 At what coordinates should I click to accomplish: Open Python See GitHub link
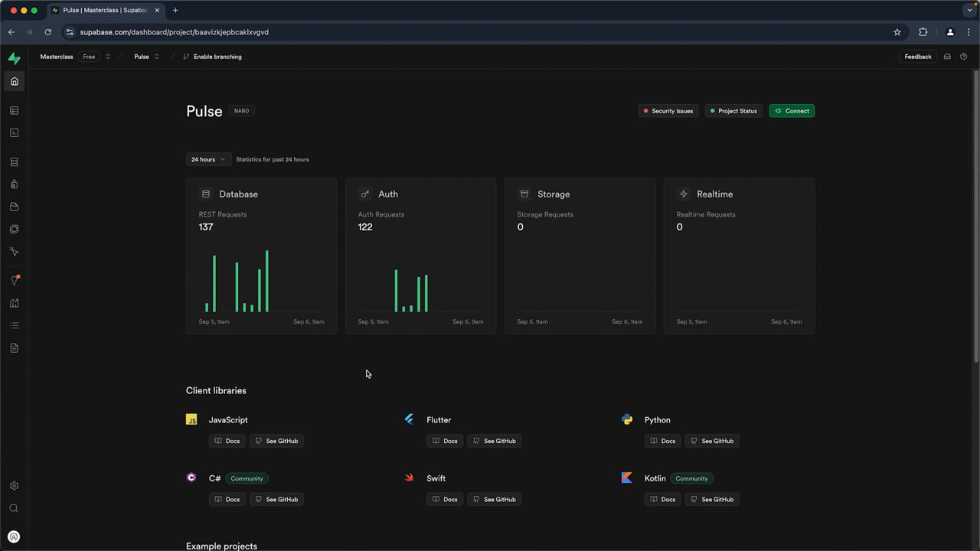pyautogui.click(x=712, y=441)
